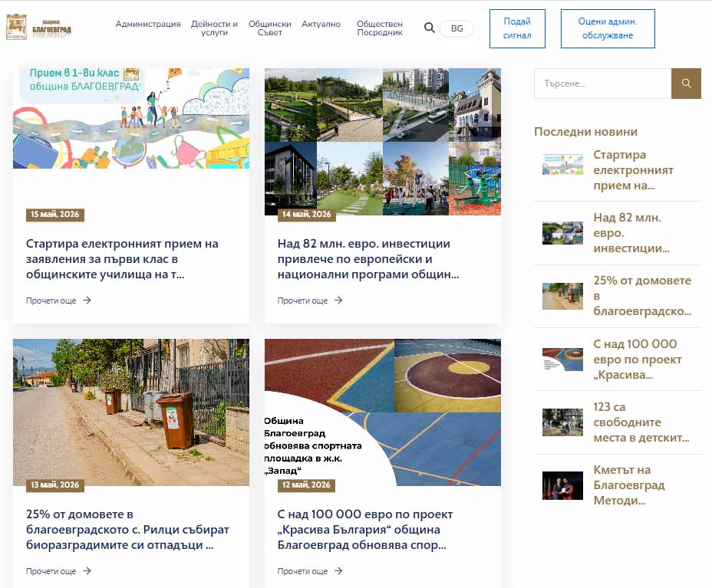Focus the Търсене search field

pyautogui.click(x=602, y=84)
